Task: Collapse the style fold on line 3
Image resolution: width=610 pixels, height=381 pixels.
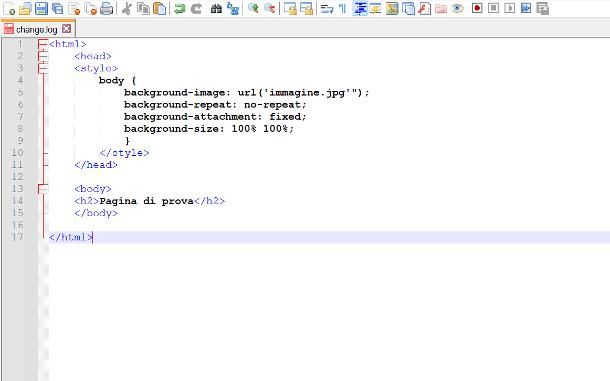Action: 43,68
